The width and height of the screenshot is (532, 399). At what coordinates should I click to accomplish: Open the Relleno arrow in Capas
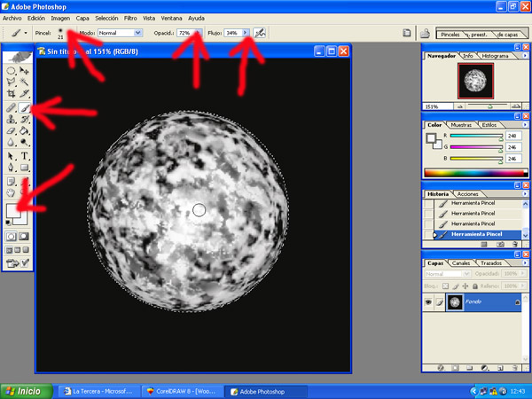[x=523, y=286]
